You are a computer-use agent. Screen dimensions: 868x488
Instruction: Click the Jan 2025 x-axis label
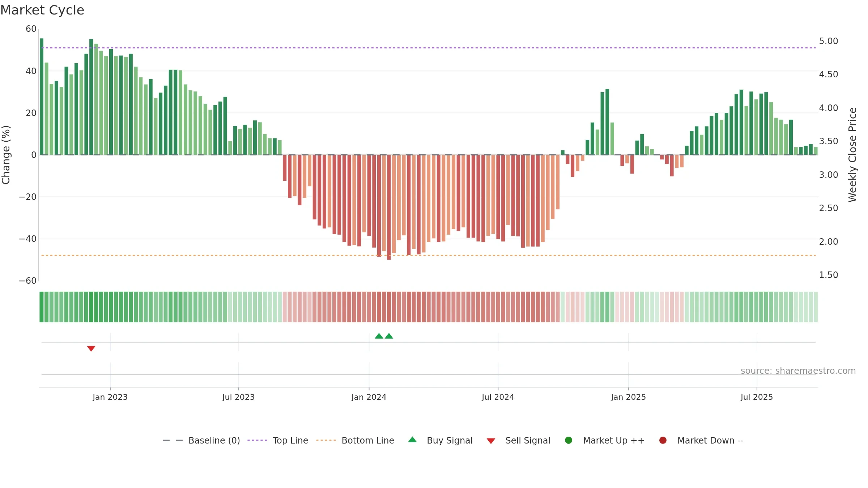coord(628,397)
